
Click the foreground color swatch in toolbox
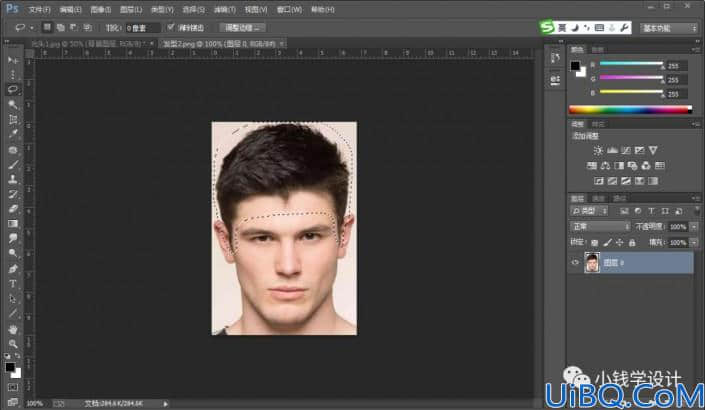(x=9, y=367)
